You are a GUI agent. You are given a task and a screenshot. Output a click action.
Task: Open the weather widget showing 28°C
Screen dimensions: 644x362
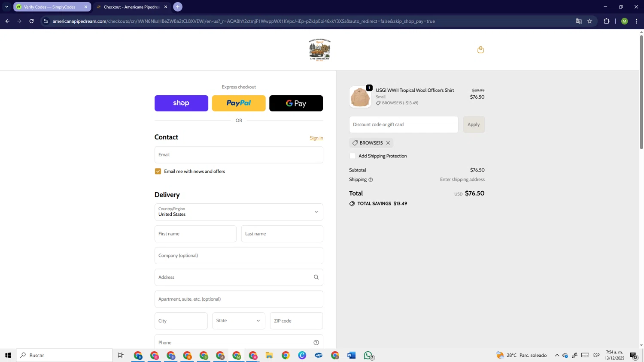(x=521, y=355)
